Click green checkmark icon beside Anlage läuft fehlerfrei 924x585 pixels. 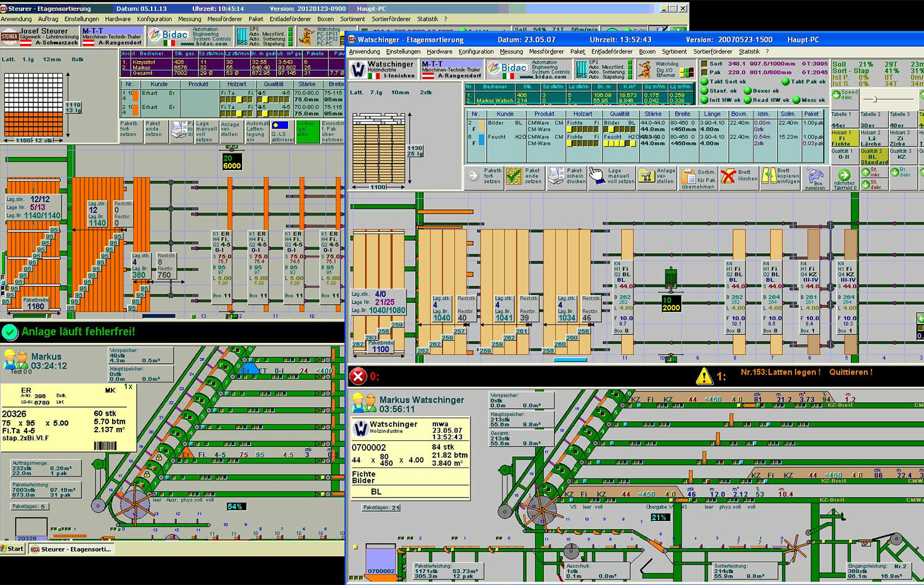10,332
